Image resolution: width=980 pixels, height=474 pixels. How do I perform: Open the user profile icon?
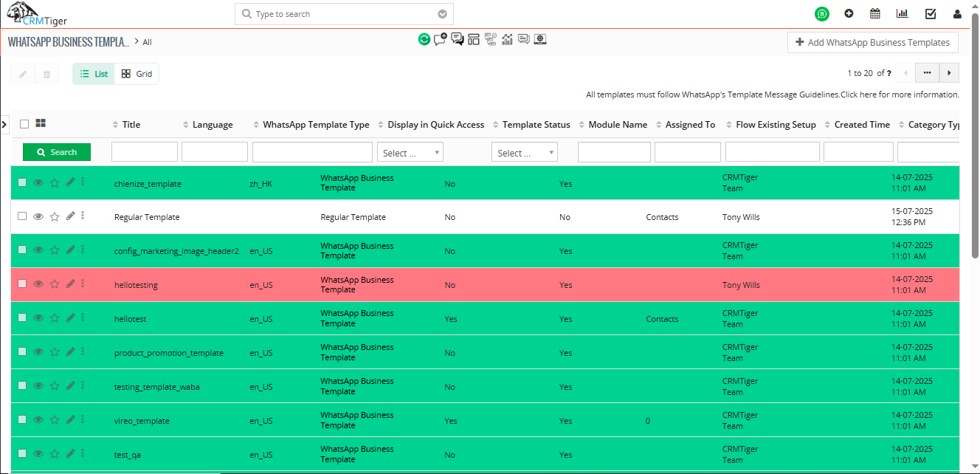tap(958, 13)
